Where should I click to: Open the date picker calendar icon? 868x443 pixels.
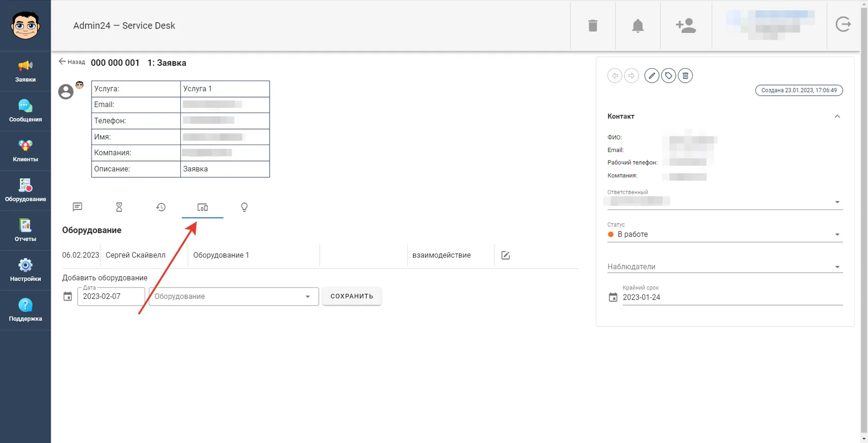click(68, 296)
